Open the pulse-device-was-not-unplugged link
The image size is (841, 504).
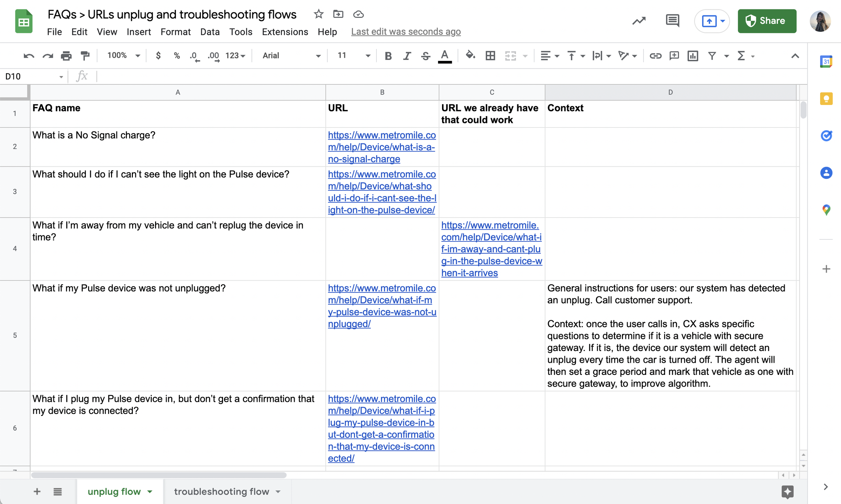(381, 306)
